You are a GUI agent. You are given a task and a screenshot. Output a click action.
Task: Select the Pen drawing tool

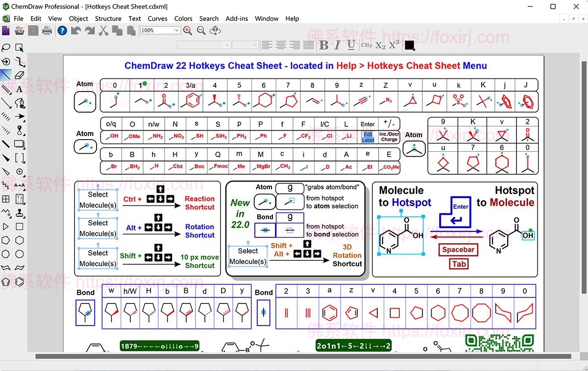pyautogui.click(x=20, y=103)
